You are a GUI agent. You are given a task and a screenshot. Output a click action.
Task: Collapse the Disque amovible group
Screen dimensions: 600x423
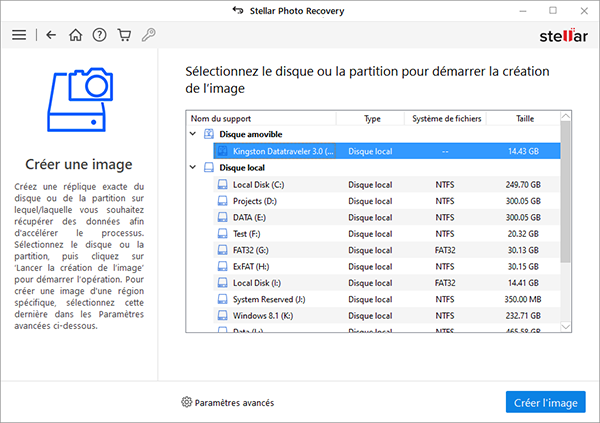[x=193, y=134]
